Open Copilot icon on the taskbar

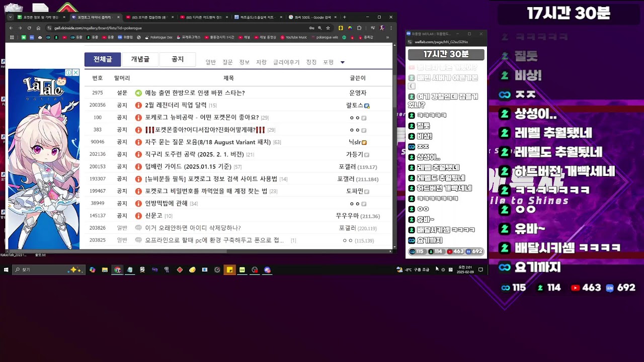(x=92, y=270)
